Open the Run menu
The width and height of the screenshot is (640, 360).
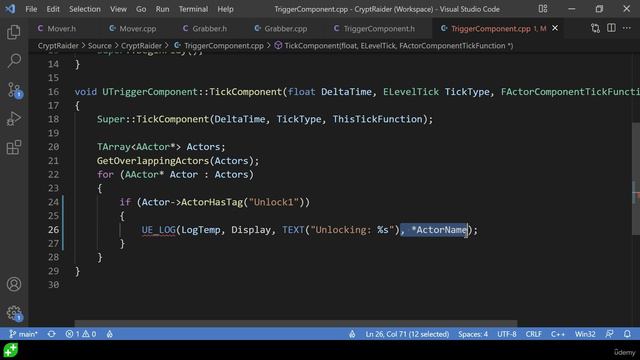tap(162, 9)
